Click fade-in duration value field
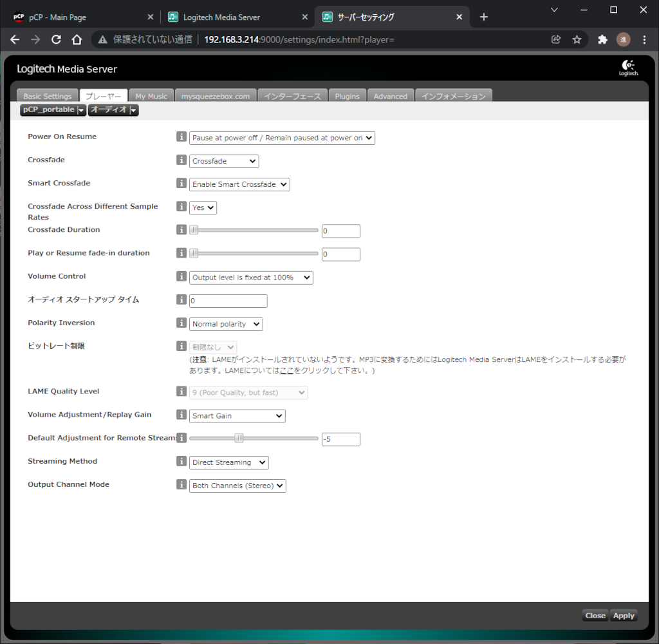659x644 pixels. pos(341,254)
